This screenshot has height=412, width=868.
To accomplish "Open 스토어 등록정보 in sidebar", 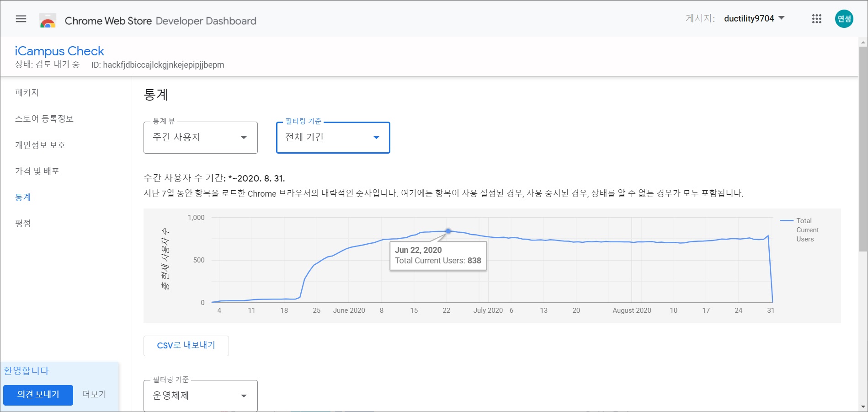I will (44, 118).
